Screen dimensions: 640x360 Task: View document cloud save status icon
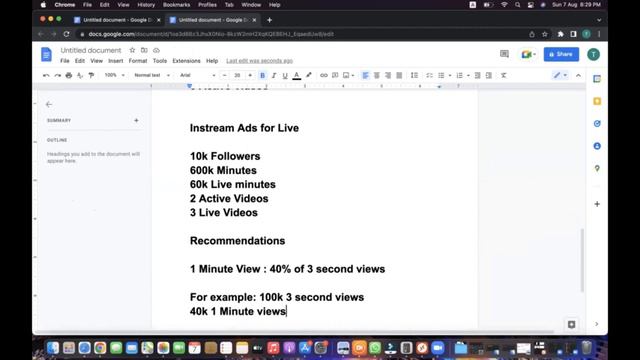click(156, 50)
